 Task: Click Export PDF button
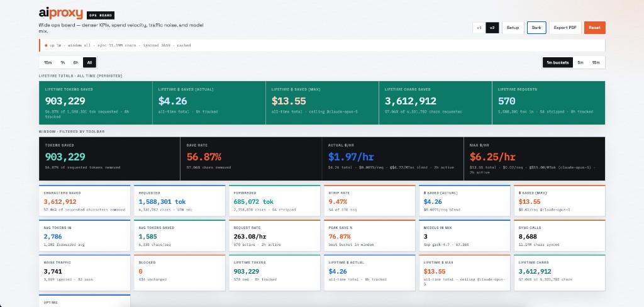[565, 28]
